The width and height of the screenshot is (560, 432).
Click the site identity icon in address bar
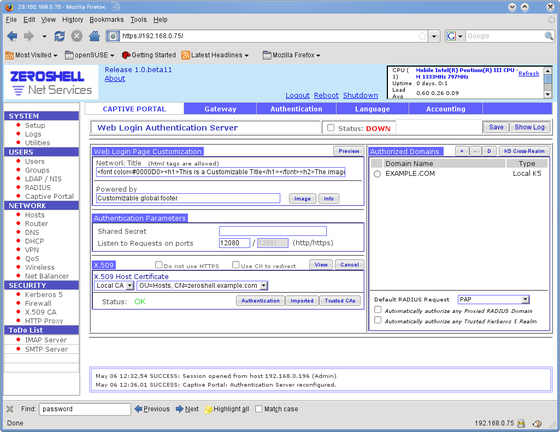click(x=113, y=36)
